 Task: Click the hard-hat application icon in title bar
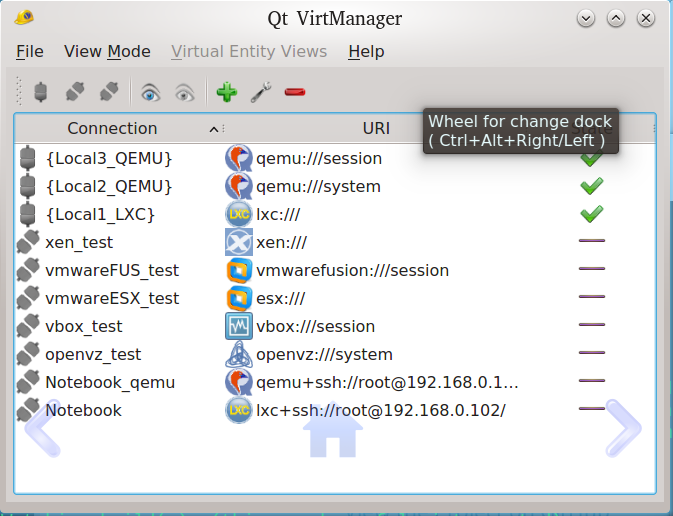tap(24, 18)
